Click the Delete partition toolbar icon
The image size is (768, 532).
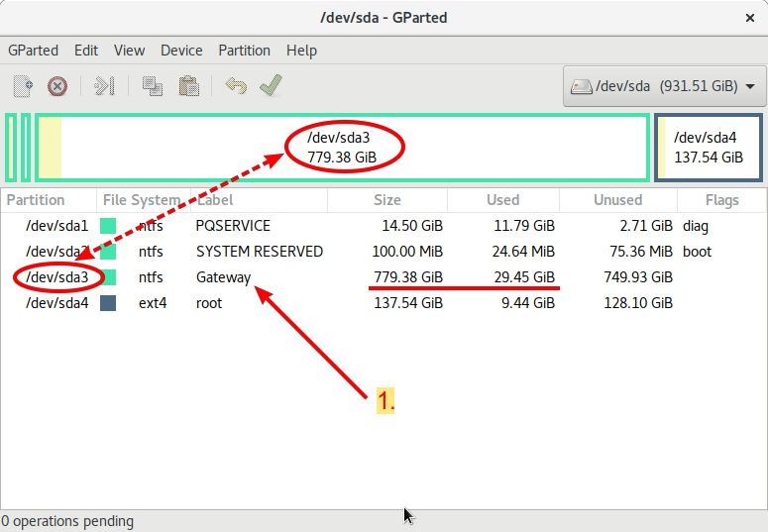coord(57,86)
